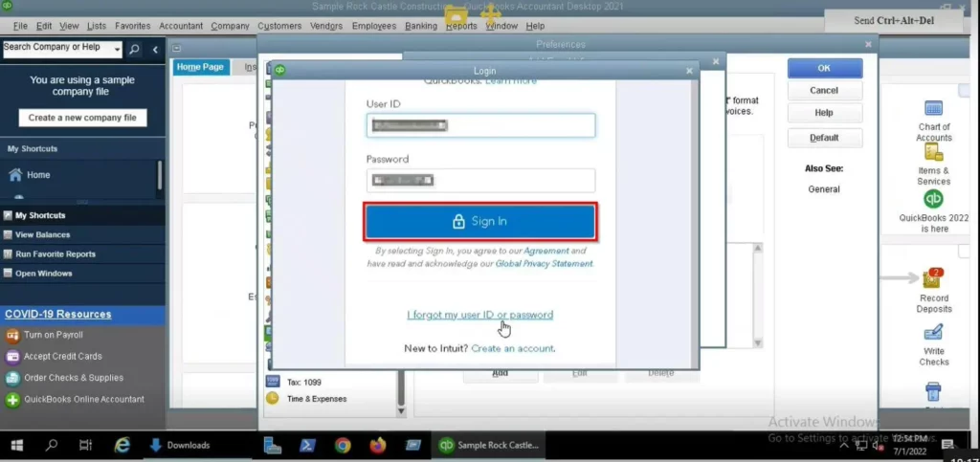This screenshot has height=462, width=980.
Task: Open the Lists menu
Action: [x=97, y=26]
